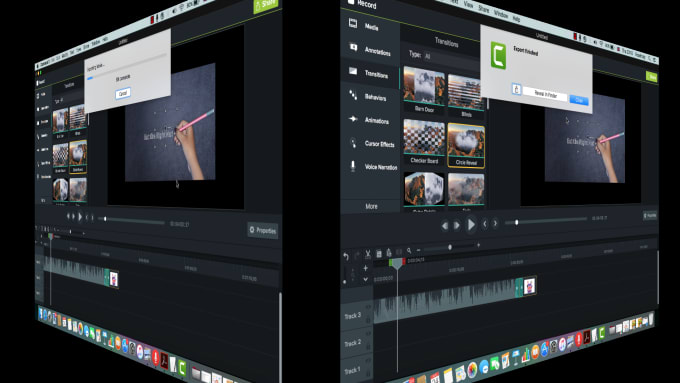Expand the More item in right window
The width and height of the screenshot is (680, 383).
click(x=371, y=206)
